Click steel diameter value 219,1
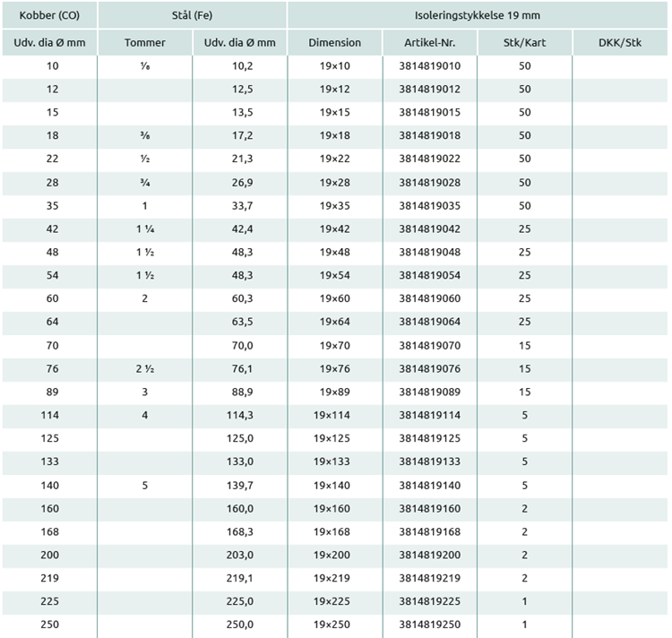672x638 pixels. click(240, 578)
